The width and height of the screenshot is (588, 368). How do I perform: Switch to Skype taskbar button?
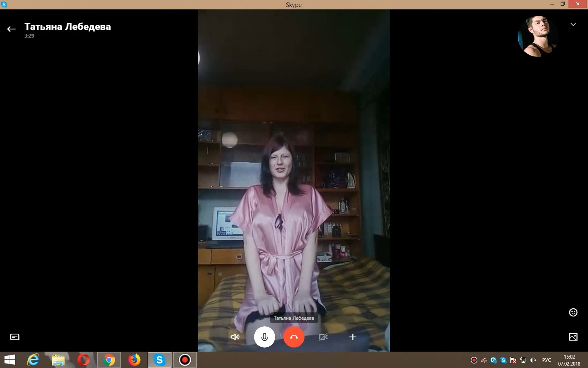pos(160,360)
